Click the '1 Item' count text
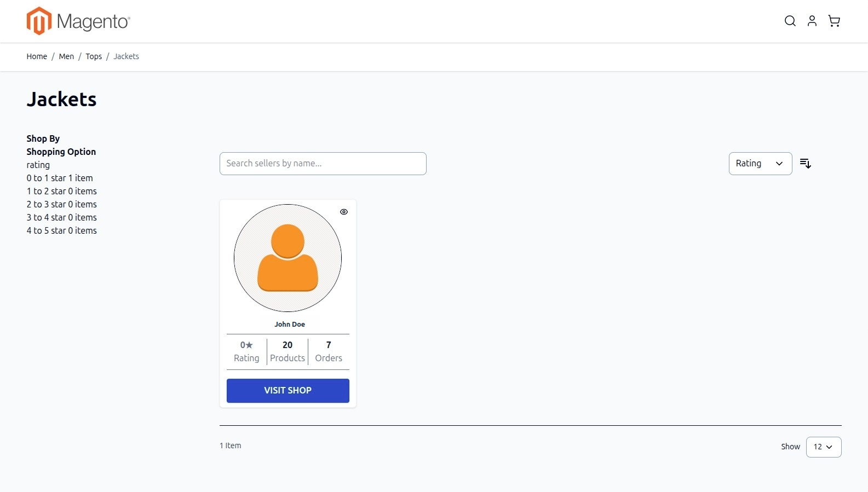 point(230,445)
